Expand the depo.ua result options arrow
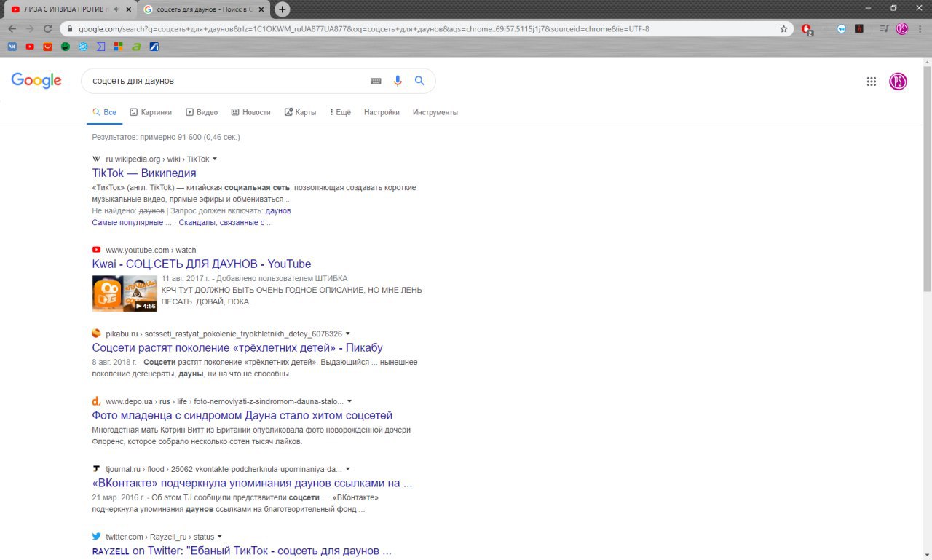The height and width of the screenshot is (560, 932). [349, 401]
